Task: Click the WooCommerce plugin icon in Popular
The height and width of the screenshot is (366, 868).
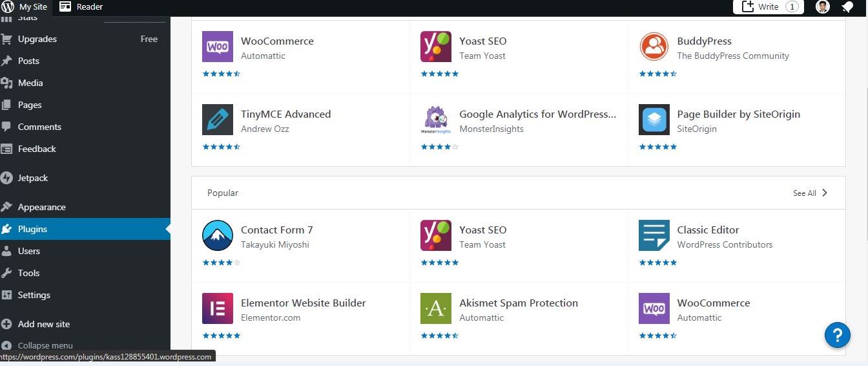Action: coord(654,308)
